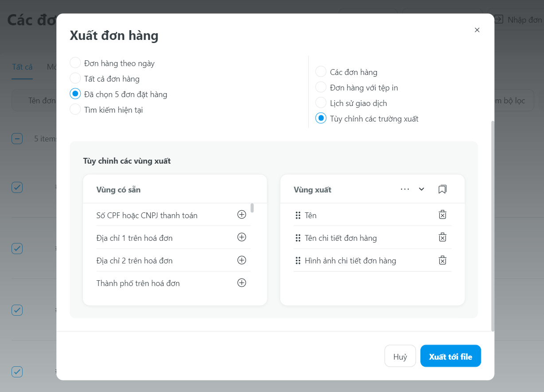544x392 pixels.
Task: Remove the Tên export field
Action: click(x=442, y=215)
